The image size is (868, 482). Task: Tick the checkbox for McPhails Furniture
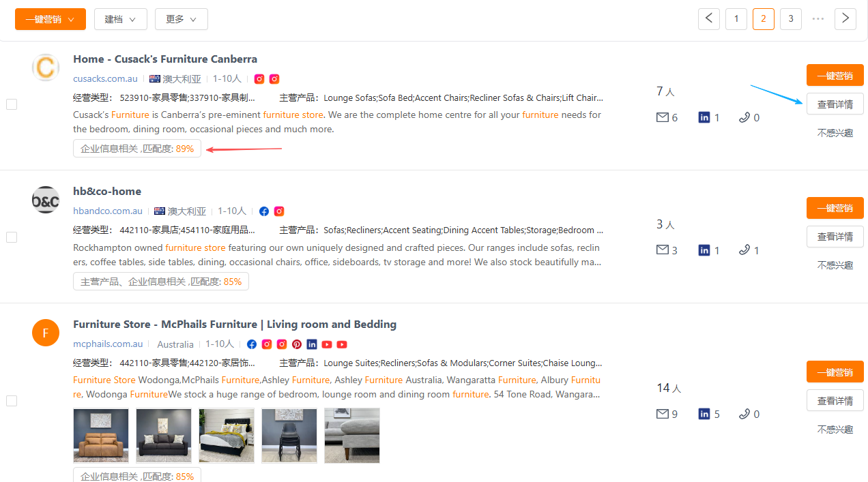click(x=12, y=401)
